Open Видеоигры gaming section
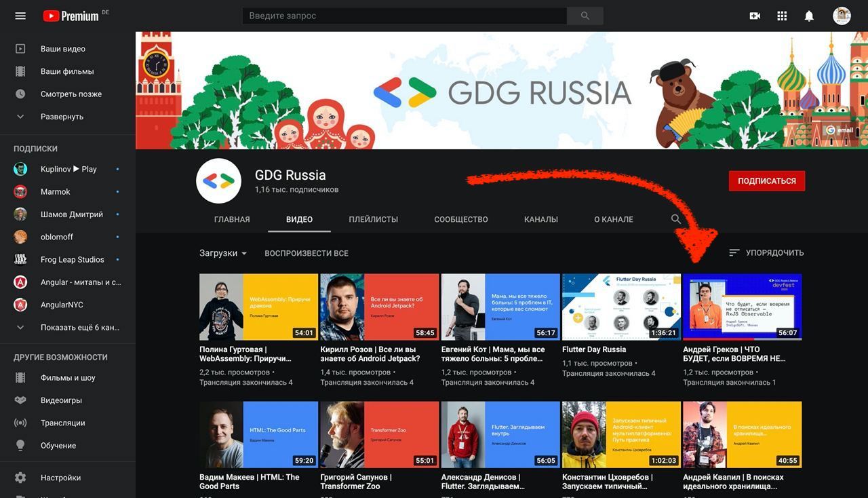The height and width of the screenshot is (498, 868). pyautogui.click(x=68, y=400)
